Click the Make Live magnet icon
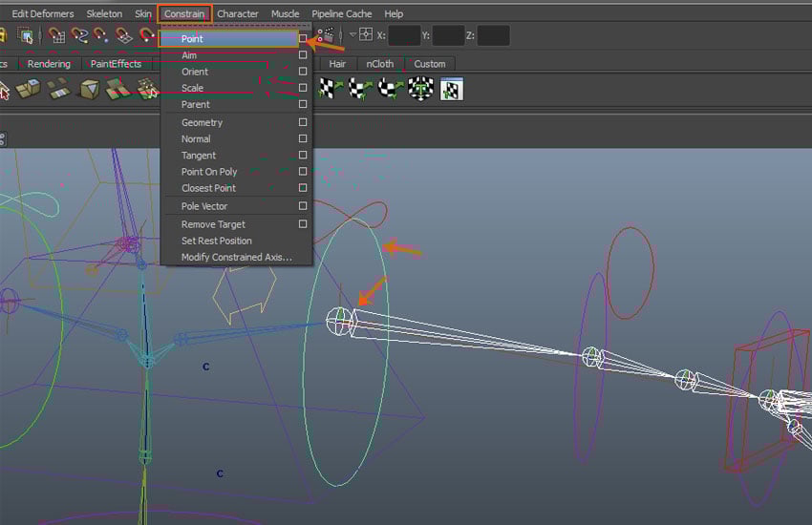The image size is (812, 525). (145, 36)
